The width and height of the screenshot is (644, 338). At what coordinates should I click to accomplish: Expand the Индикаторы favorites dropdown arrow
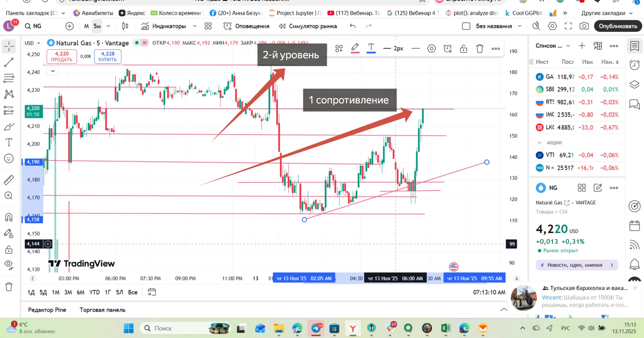[x=195, y=26]
